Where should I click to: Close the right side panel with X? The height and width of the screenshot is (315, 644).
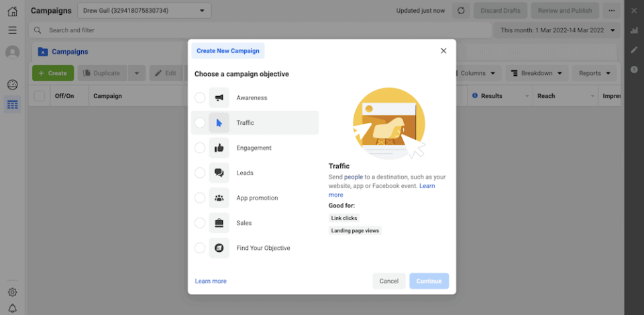tap(634, 11)
